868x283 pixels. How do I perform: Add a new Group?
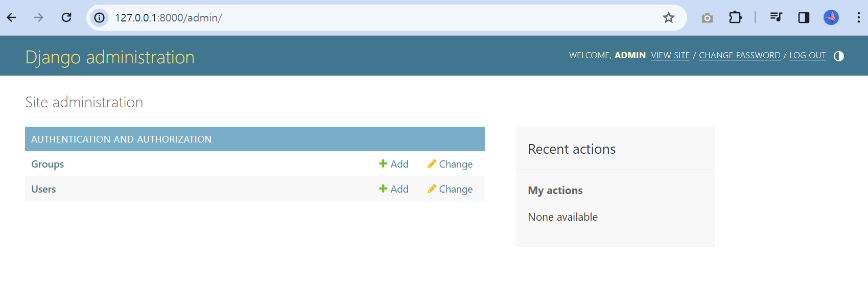click(x=393, y=164)
